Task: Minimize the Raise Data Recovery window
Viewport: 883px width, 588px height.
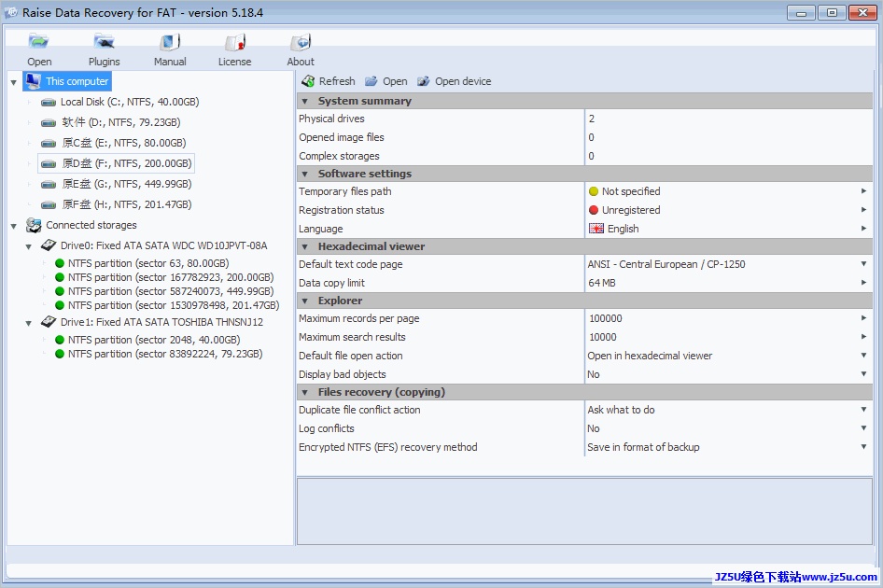Action: click(802, 12)
